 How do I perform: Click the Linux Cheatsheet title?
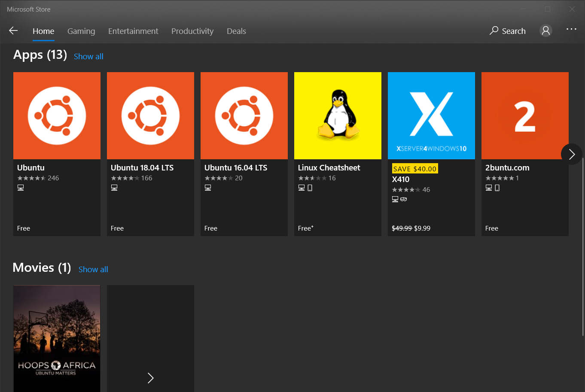tap(329, 167)
